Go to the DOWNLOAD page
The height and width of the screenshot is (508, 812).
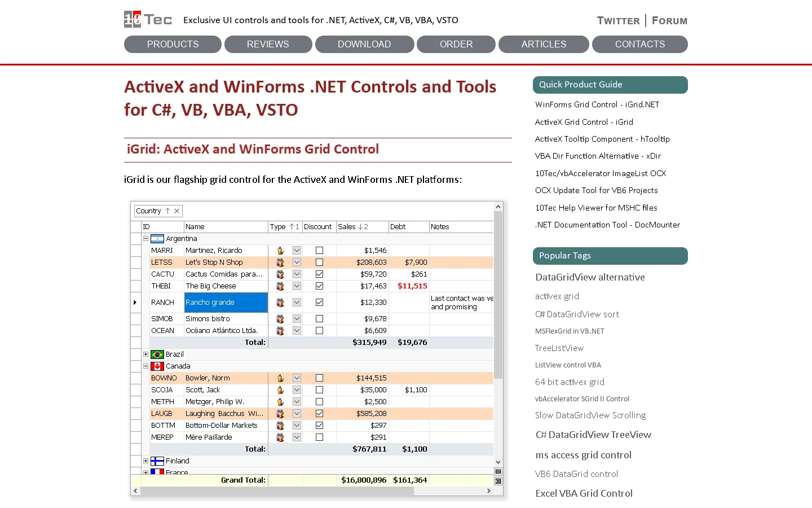(364, 44)
